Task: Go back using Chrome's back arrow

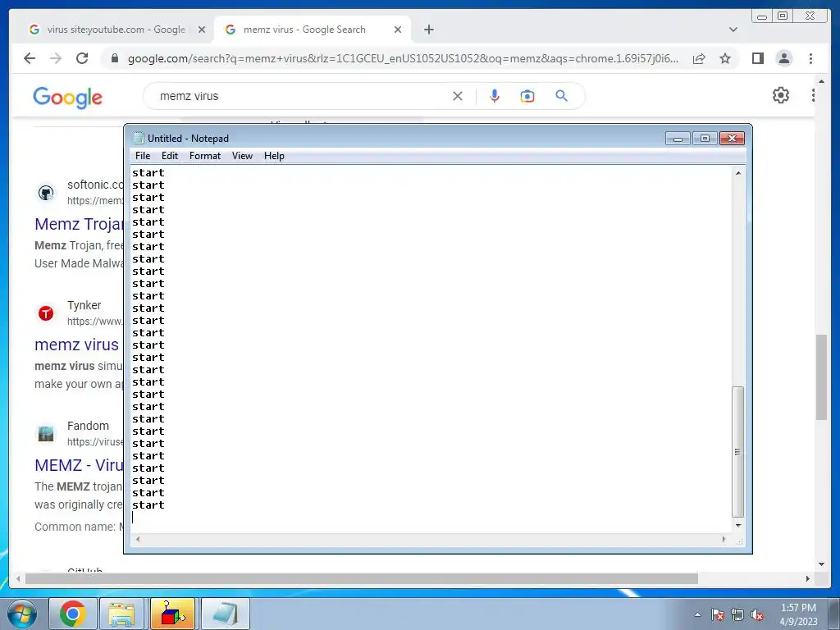Action: click(x=30, y=58)
